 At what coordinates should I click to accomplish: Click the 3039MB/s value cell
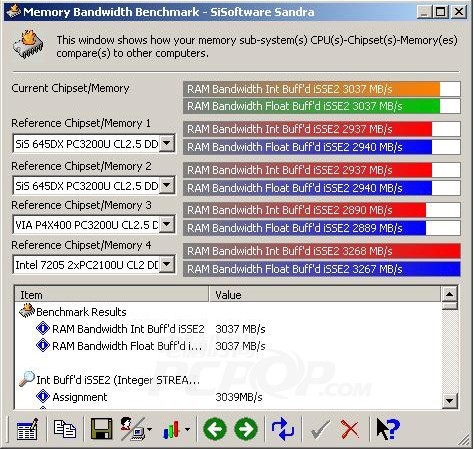tap(239, 397)
